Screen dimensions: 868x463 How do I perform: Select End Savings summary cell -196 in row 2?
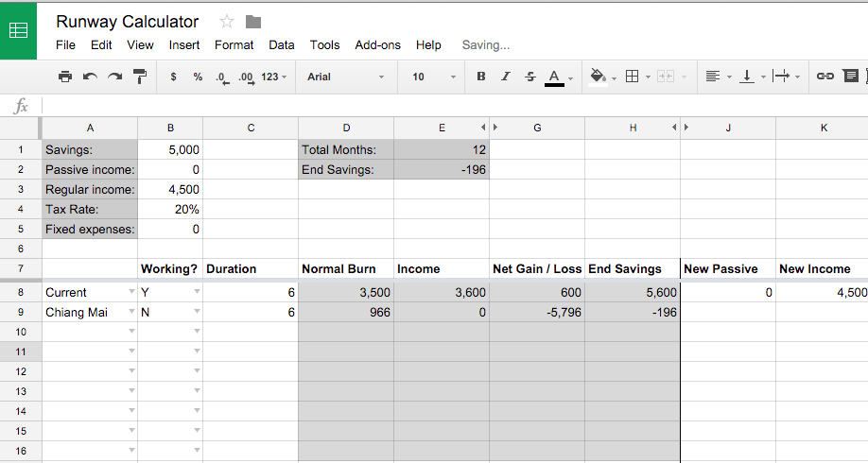click(x=442, y=169)
